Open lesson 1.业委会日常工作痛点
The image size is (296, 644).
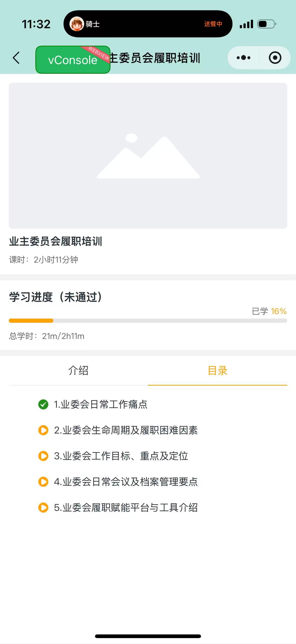(x=101, y=404)
